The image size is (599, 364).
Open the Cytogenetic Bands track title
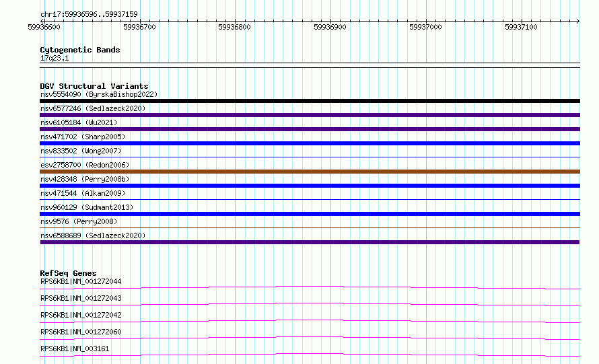point(80,50)
